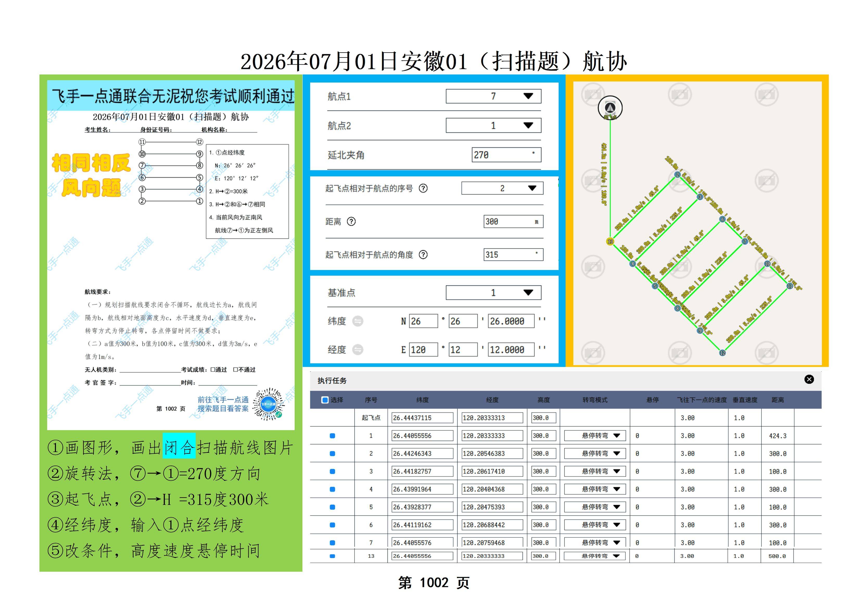Toggle the checkbox for waypoint row 4
Viewport: 868px width, 614px height.
pyautogui.click(x=332, y=489)
